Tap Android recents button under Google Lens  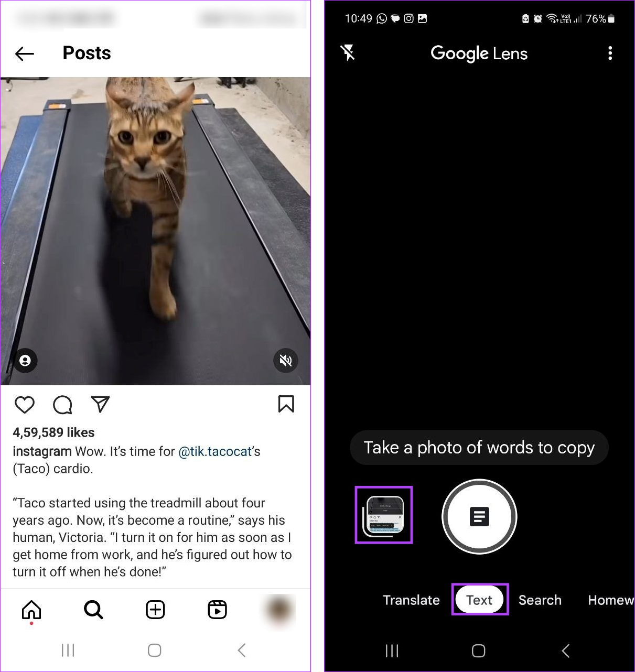[x=392, y=651]
